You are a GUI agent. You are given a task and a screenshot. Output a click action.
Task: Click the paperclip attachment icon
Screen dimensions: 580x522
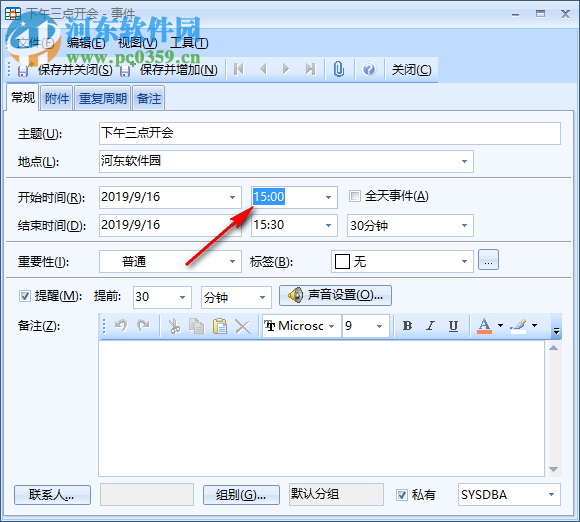click(339, 69)
